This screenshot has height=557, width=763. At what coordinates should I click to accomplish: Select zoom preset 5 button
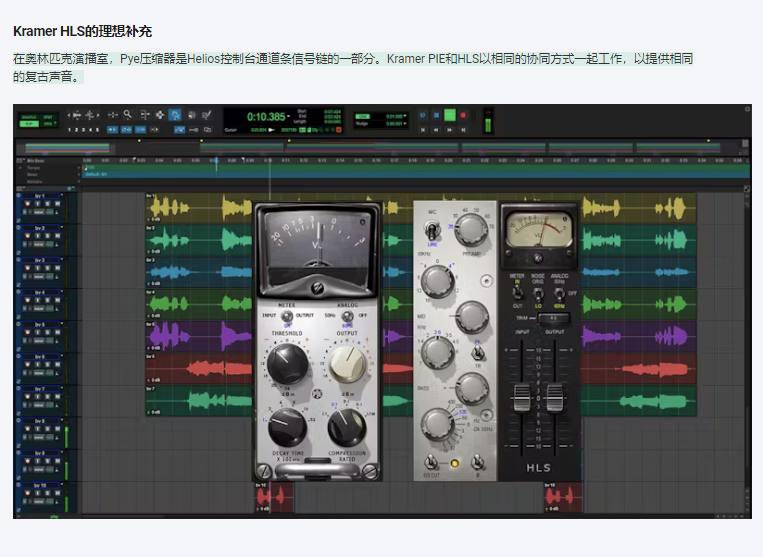tap(97, 130)
